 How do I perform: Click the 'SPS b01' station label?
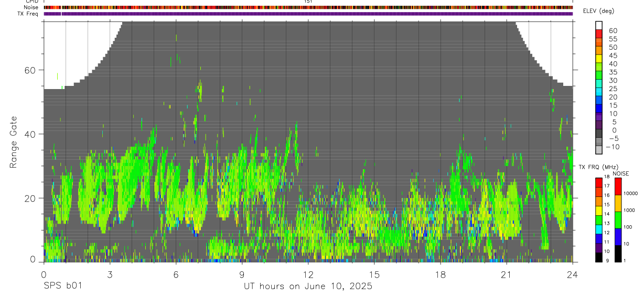(x=62, y=287)
